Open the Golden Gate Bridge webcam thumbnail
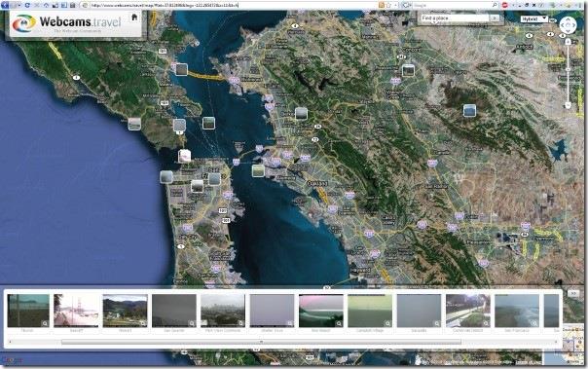Viewport: 588px width, 369px height. (x=76, y=311)
